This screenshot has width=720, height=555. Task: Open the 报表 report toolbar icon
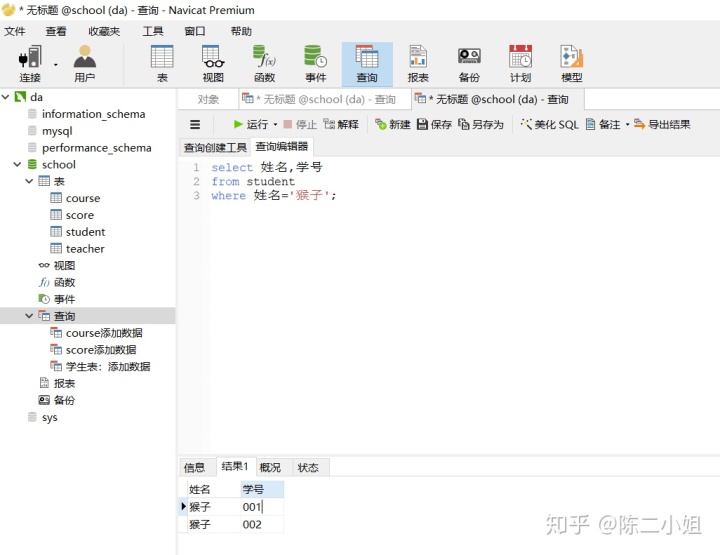(418, 64)
